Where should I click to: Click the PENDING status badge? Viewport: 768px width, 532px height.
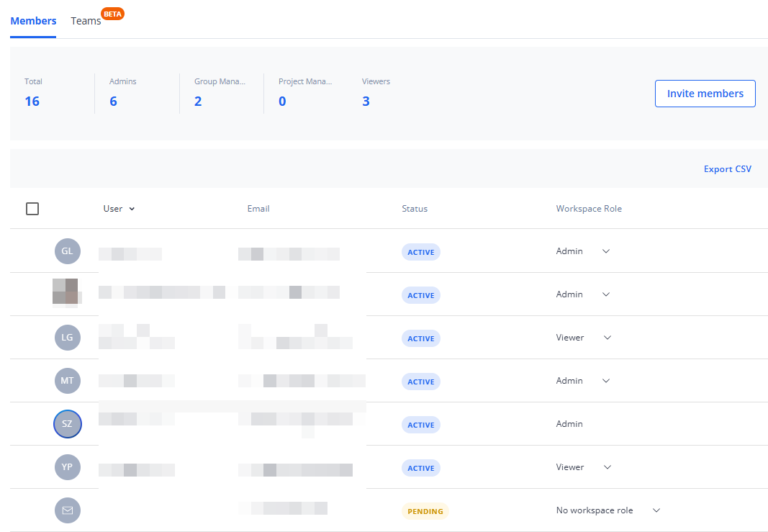pyautogui.click(x=425, y=511)
